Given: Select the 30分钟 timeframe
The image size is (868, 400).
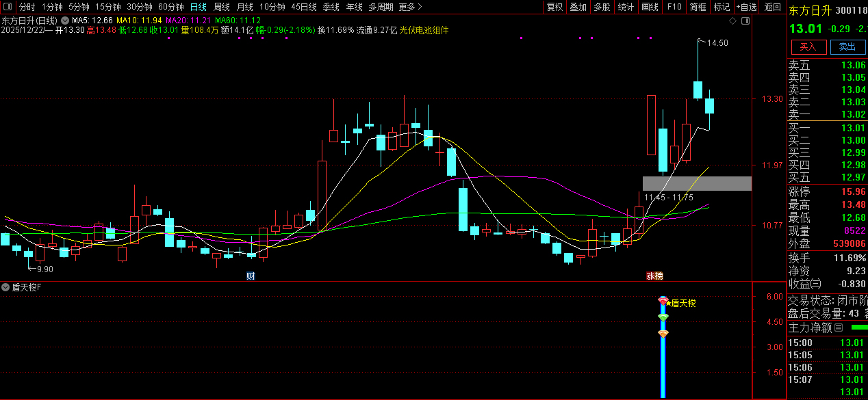Looking at the screenshot, I should point(139,7).
